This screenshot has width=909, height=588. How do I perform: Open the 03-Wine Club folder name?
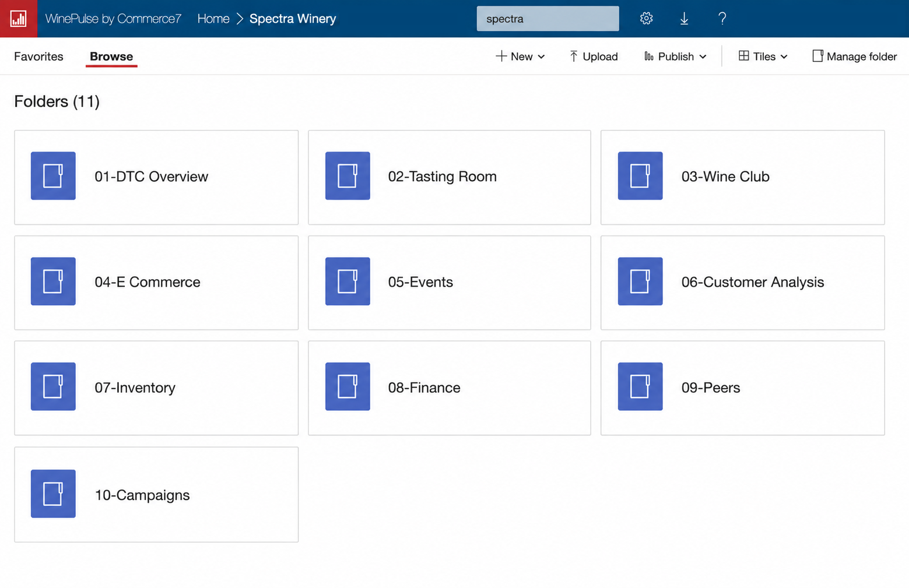tap(725, 177)
